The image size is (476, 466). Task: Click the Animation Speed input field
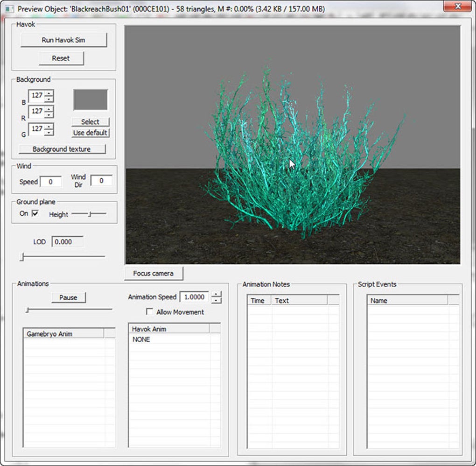194,297
